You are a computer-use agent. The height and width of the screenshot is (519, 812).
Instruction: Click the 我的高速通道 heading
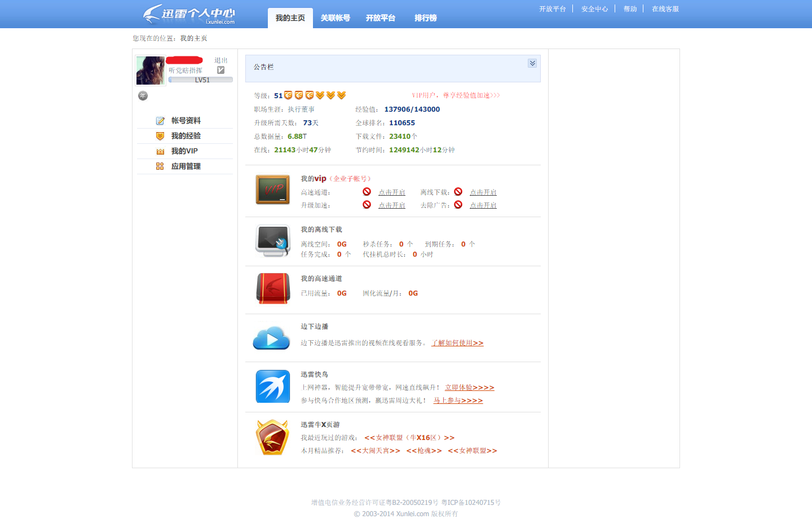[321, 279]
